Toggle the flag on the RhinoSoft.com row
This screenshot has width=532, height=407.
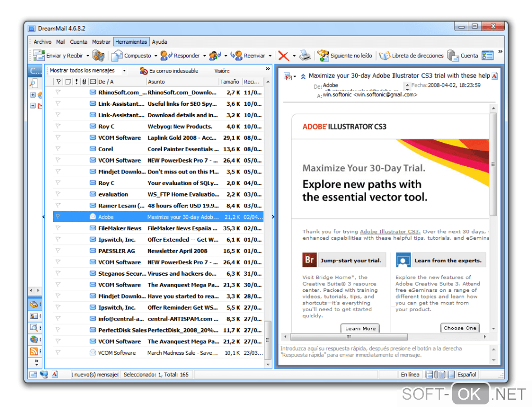58,92
